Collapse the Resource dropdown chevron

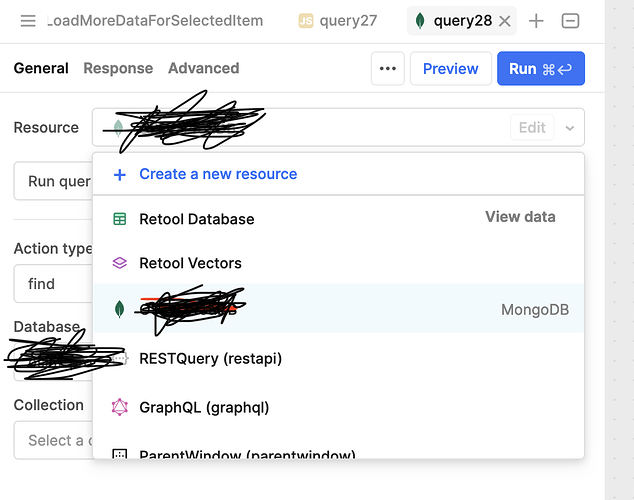570,128
